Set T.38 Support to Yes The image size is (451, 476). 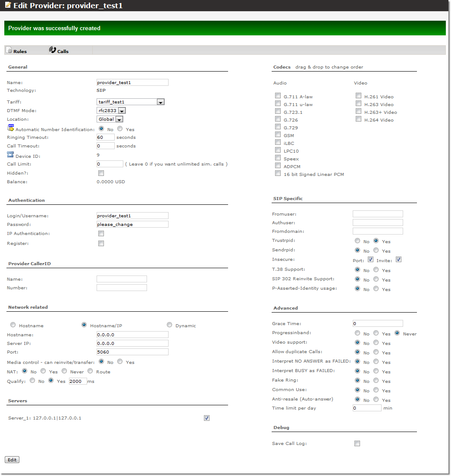tap(376, 270)
